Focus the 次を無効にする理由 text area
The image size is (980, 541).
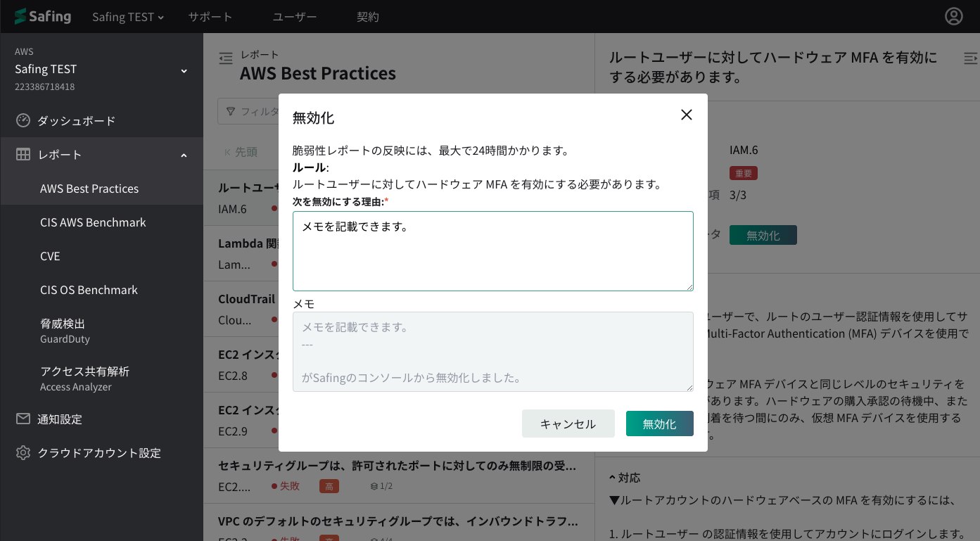[493, 251]
